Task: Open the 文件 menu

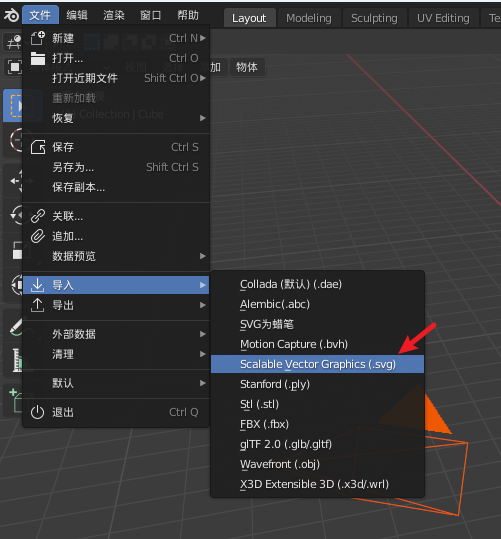Action: click(40, 15)
